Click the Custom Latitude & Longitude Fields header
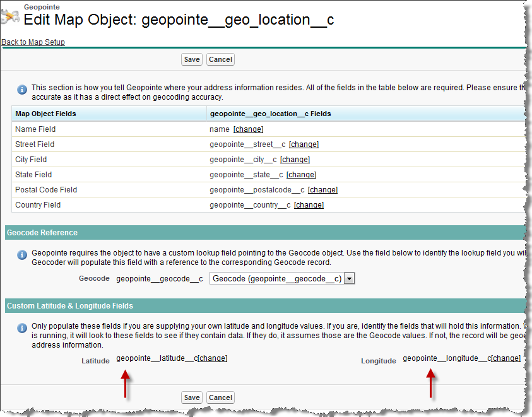This screenshot has width=532, height=417. tap(265, 306)
